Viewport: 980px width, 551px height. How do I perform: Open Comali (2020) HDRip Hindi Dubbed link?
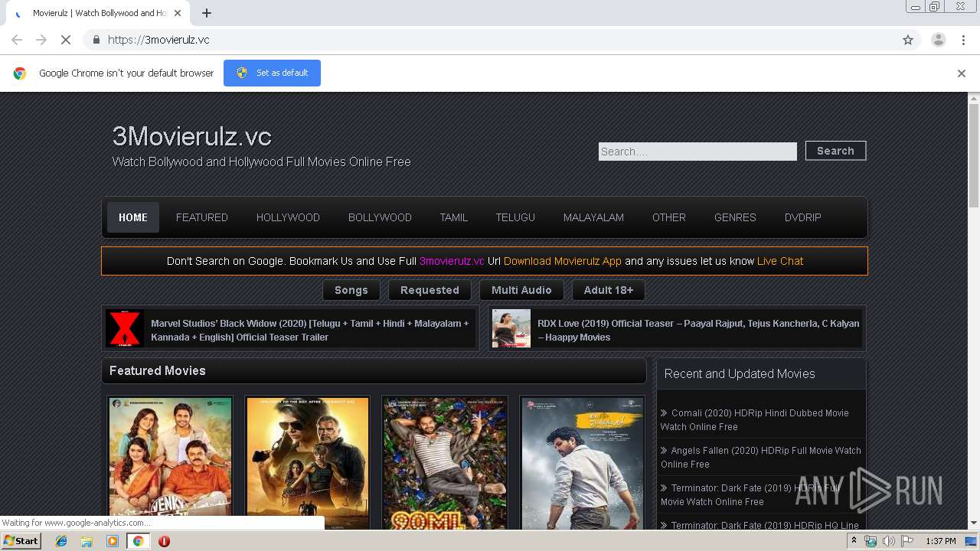click(x=755, y=419)
